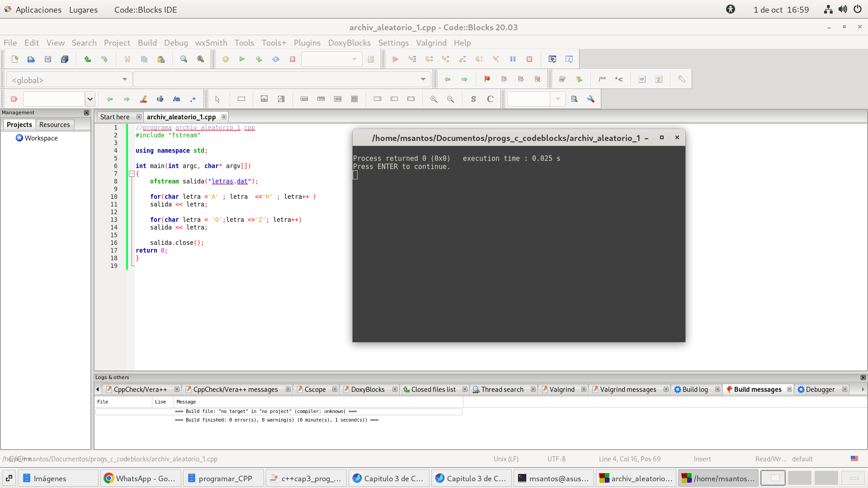This screenshot has height=488, width=868.
Task: Click the Save file icon
Action: click(48, 59)
